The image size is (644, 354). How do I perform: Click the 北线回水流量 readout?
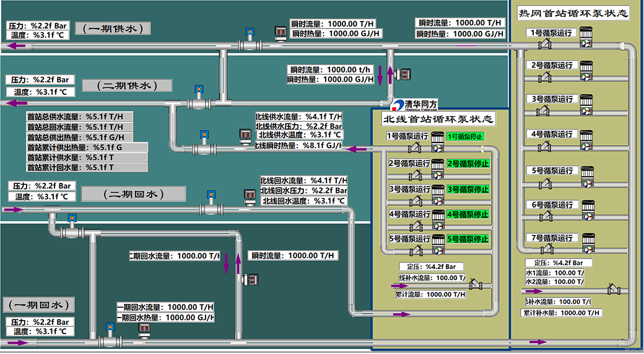(303, 180)
